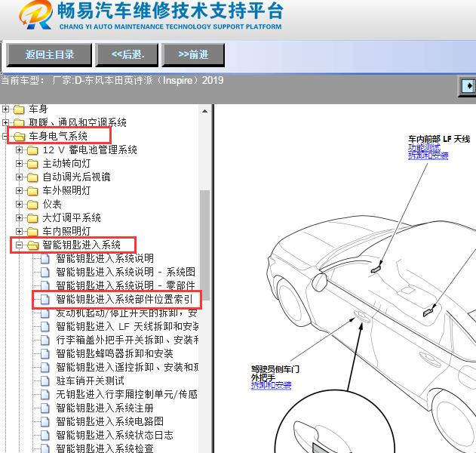Click page icon beside 智能钥匙进入 LF 天线拆卸和安装
The height and width of the screenshot is (453, 476).
[x=45, y=327]
